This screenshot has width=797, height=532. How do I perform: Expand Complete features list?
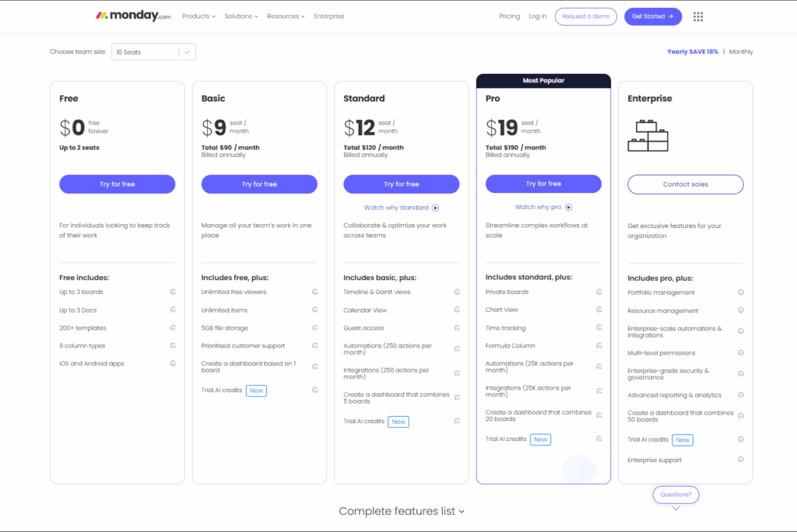[x=402, y=511]
